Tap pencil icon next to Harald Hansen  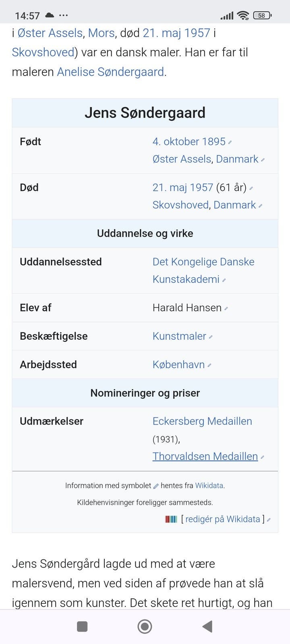pyautogui.click(x=226, y=309)
